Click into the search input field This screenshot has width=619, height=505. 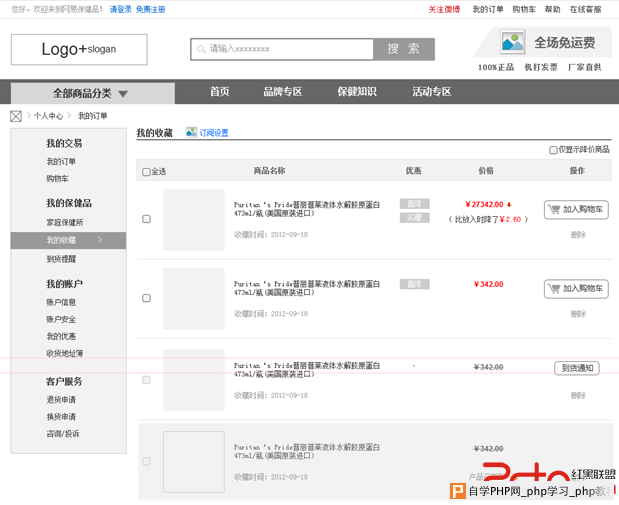(x=282, y=49)
